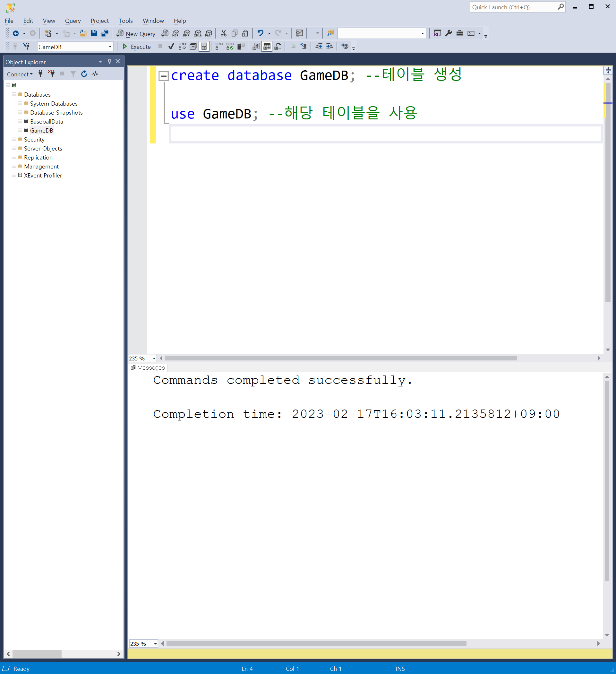Click the New Query button
Image resolution: width=616 pixels, height=674 pixels.
(136, 33)
